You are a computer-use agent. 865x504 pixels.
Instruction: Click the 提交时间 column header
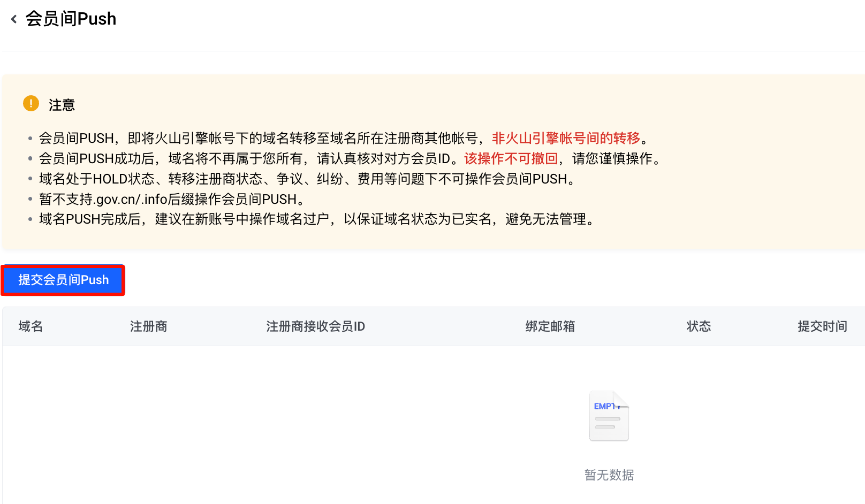click(822, 326)
